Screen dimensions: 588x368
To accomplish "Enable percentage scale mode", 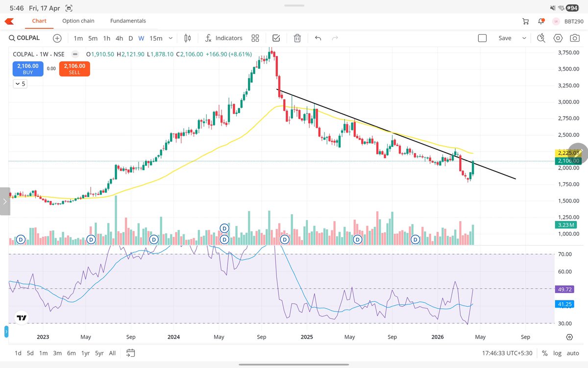I will click(544, 353).
